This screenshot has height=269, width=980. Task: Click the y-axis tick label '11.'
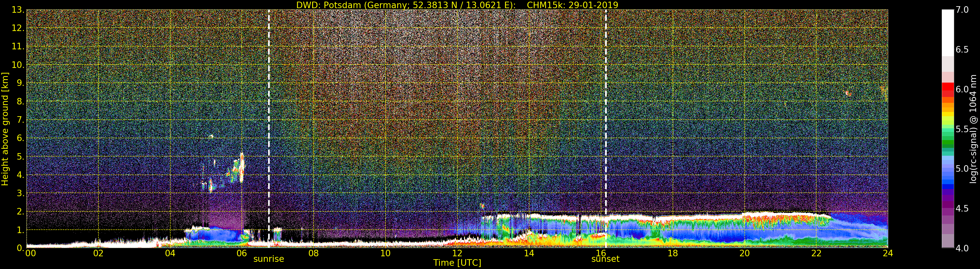[x=18, y=46]
